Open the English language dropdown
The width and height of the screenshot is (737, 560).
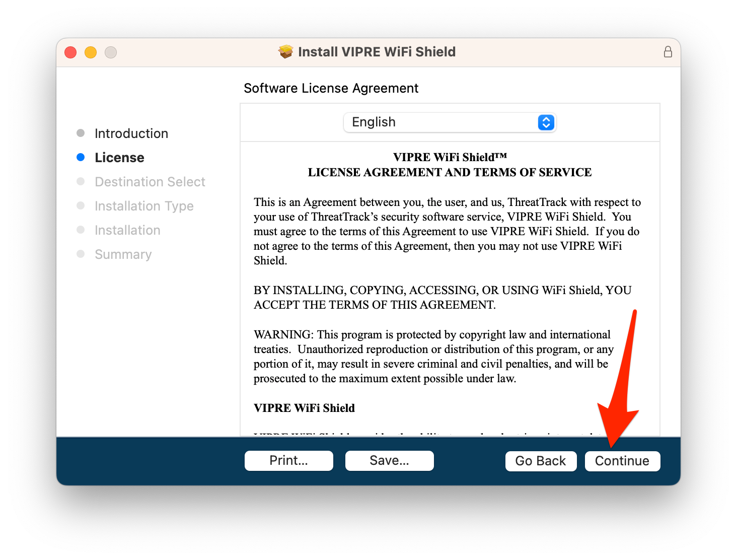(449, 122)
